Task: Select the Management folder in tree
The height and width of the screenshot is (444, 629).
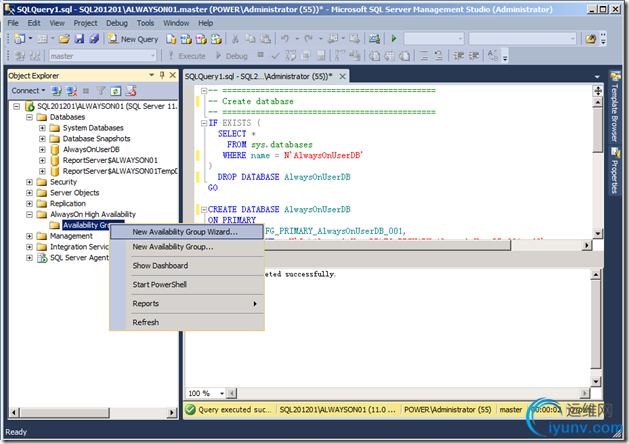Action: [x=71, y=236]
